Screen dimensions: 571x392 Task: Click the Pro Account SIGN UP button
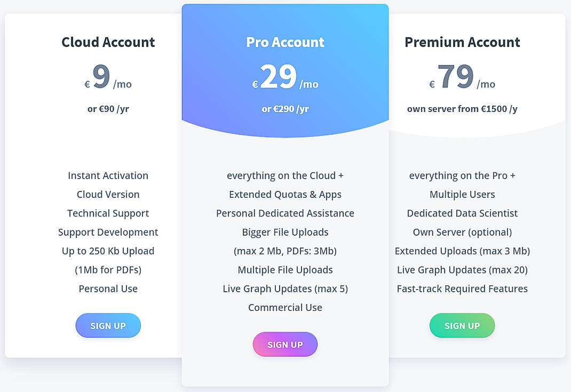pos(285,344)
